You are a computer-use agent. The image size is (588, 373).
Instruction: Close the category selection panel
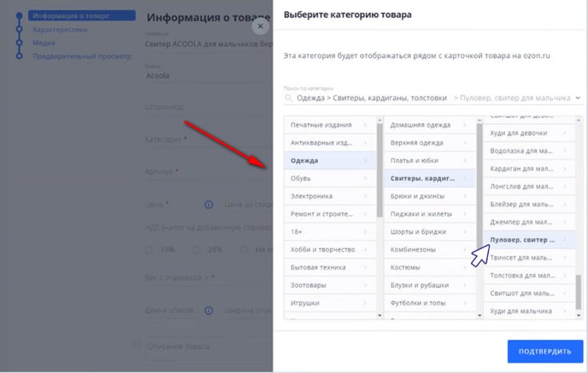(259, 25)
